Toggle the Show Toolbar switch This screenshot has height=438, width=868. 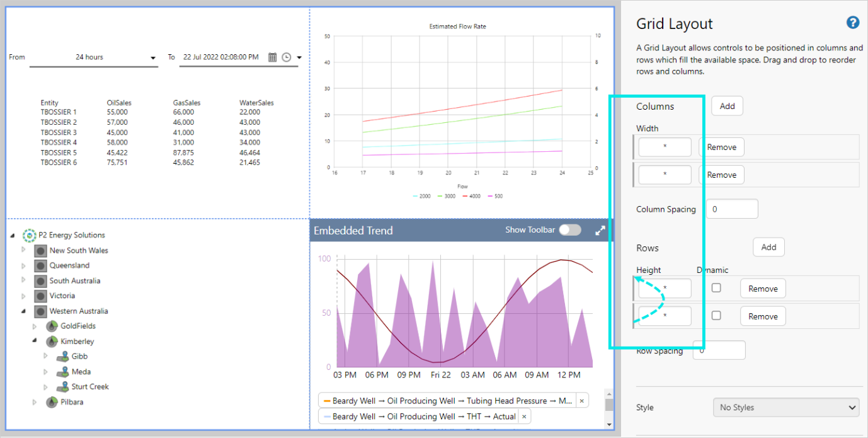570,230
